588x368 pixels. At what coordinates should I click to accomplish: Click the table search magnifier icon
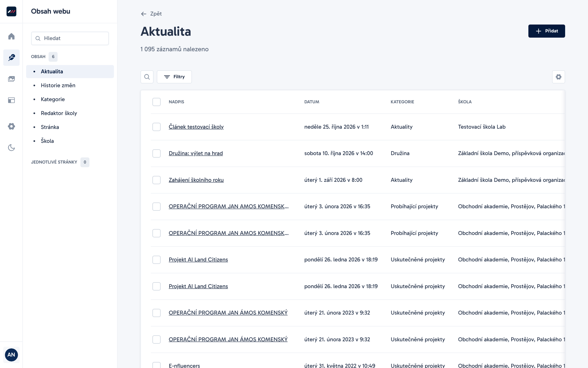147,77
